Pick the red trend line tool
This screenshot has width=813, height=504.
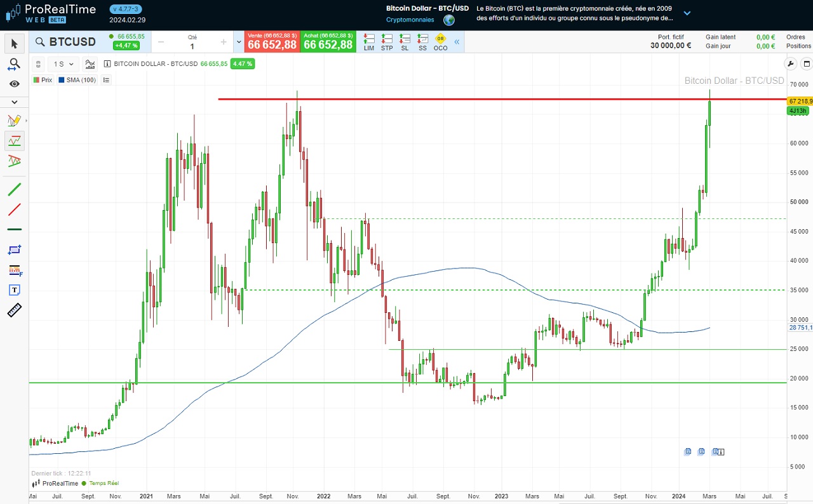(x=14, y=209)
